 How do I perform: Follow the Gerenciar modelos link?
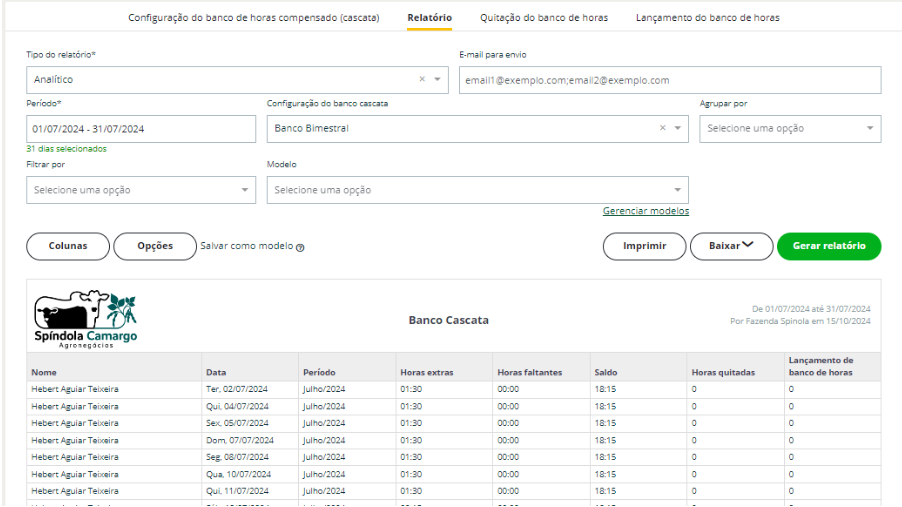645,211
